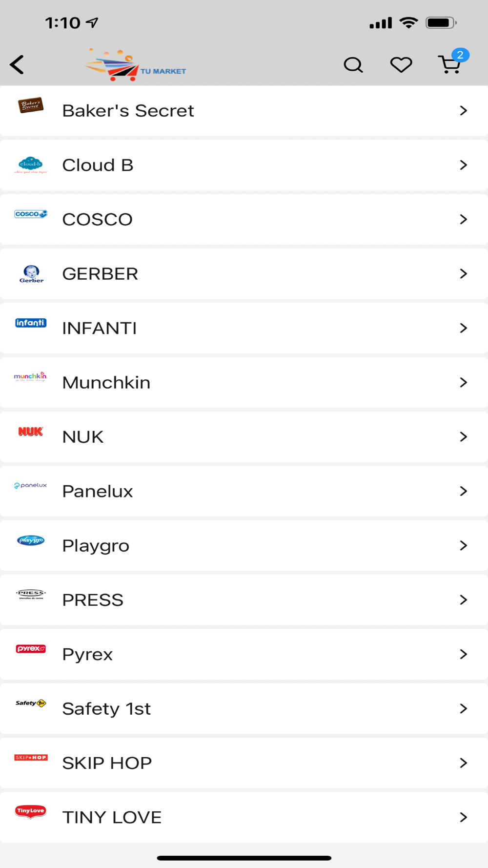Go back using the back arrow
488x868 pixels.
click(x=17, y=64)
